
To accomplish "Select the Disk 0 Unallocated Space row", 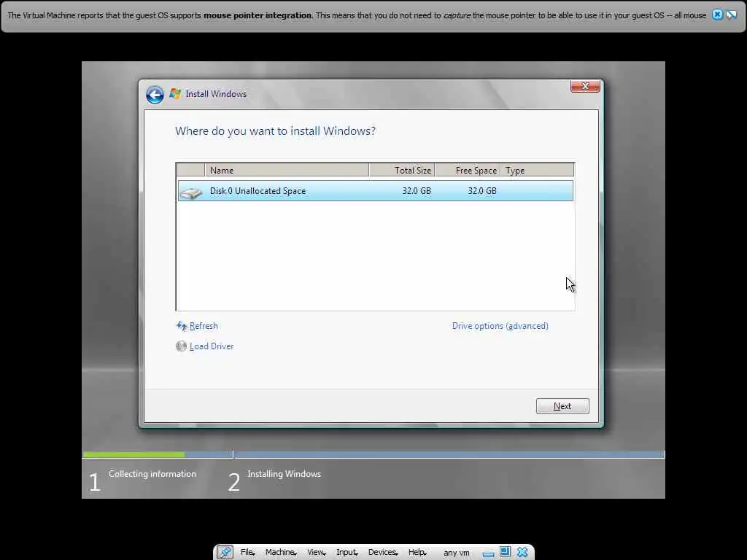I will click(376, 191).
